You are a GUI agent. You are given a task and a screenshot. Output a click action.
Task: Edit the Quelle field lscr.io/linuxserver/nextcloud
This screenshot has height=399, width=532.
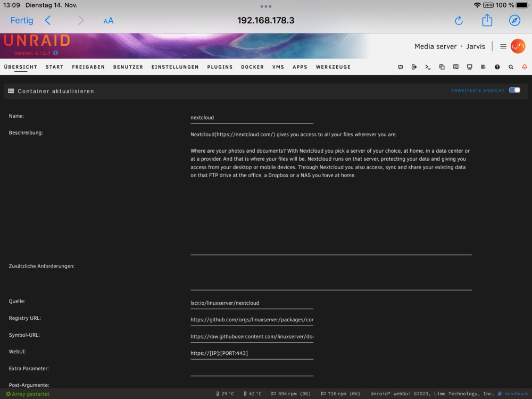coord(252,303)
